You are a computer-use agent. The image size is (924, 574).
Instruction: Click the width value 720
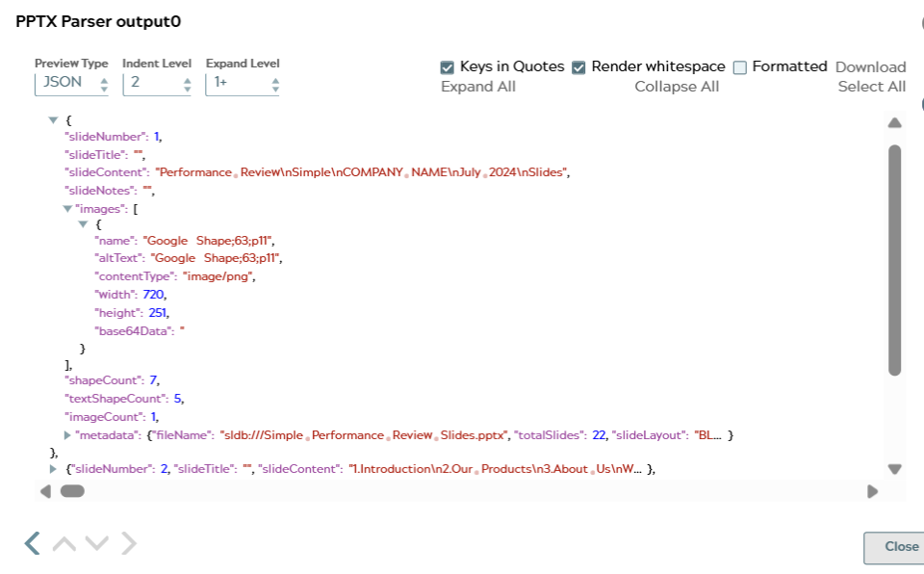[x=153, y=295]
